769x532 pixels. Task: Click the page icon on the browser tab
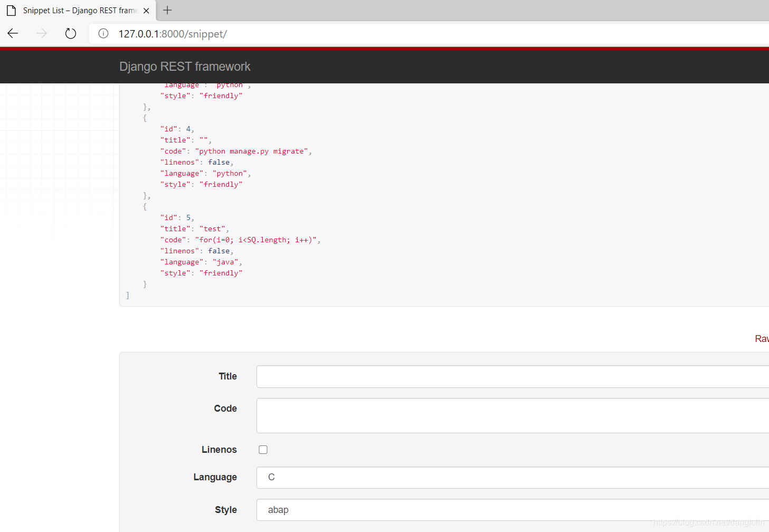[x=11, y=11]
